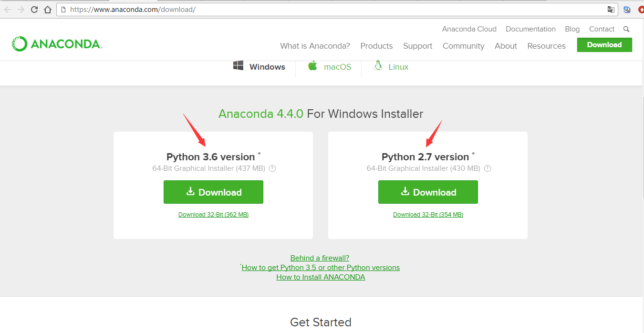This screenshot has height=333, width=644.
Task: Click the blue extension icon in browser toolbar
Action: [x=626, y=9]
